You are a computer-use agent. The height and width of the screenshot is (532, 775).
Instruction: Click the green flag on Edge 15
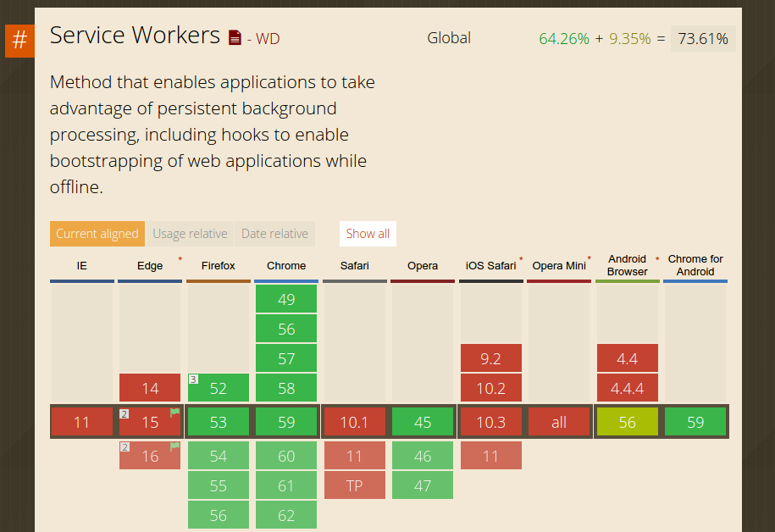pyautogui.click(x=174, y=413)
